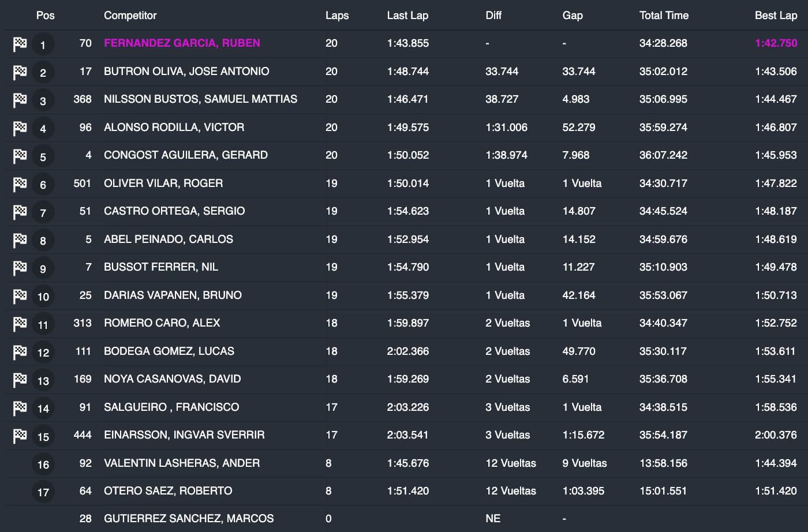Click the checkered flag icon for position 1
The image size is (808, 532).
pos(20,44)
